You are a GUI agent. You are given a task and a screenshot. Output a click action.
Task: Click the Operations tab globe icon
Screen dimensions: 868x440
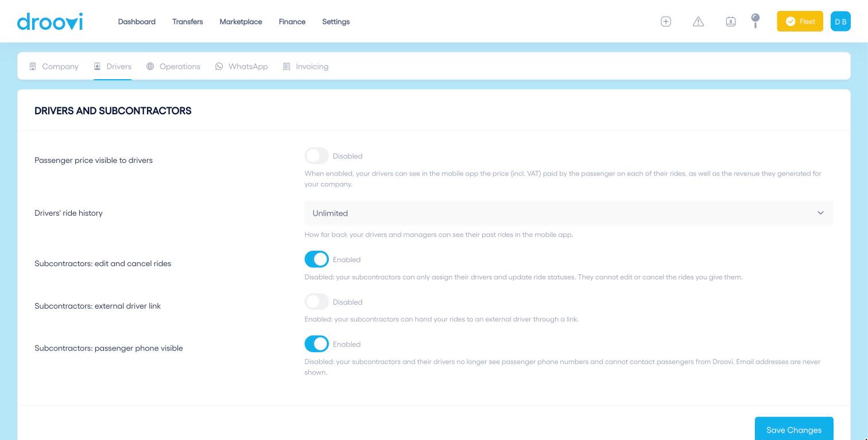click(150, 67)
